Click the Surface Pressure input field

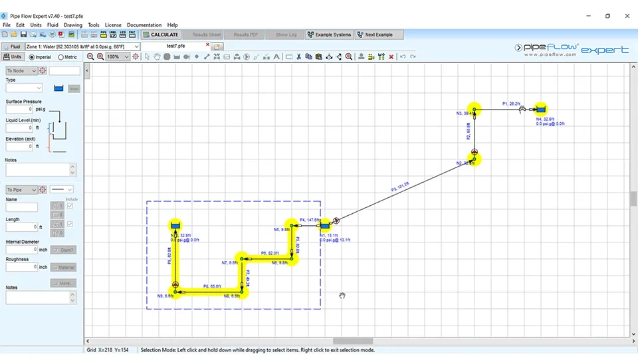point(19,109)
